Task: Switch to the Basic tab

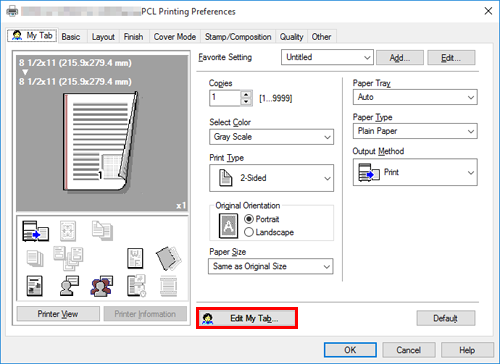Action: [71, 37]
